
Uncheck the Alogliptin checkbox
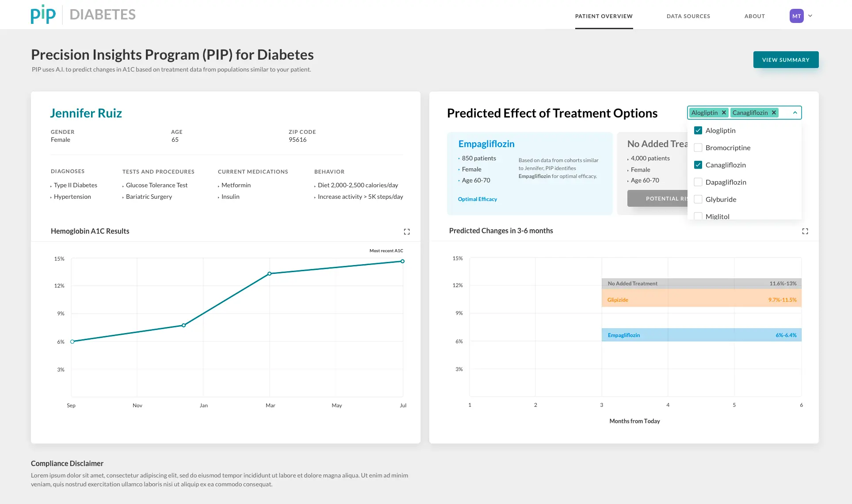click(x=698, y=130)
